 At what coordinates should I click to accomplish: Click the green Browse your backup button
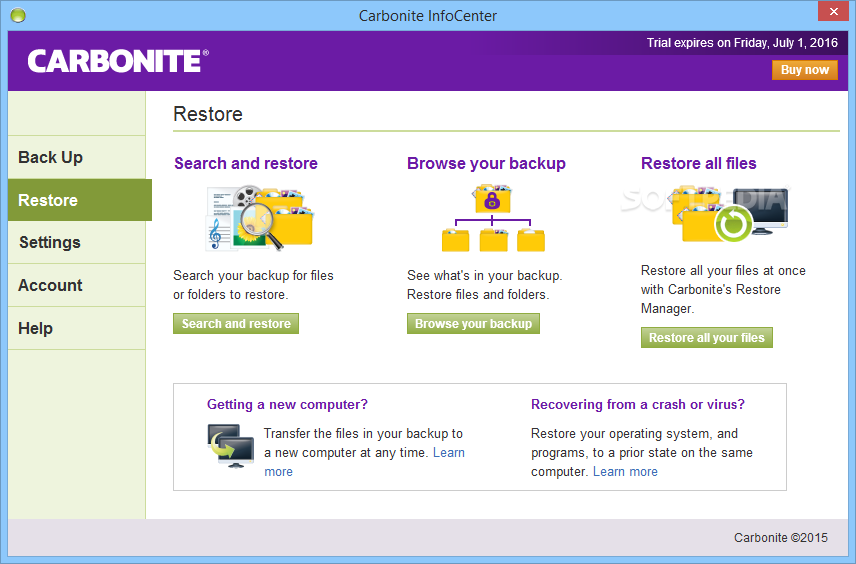pos(473,324)
